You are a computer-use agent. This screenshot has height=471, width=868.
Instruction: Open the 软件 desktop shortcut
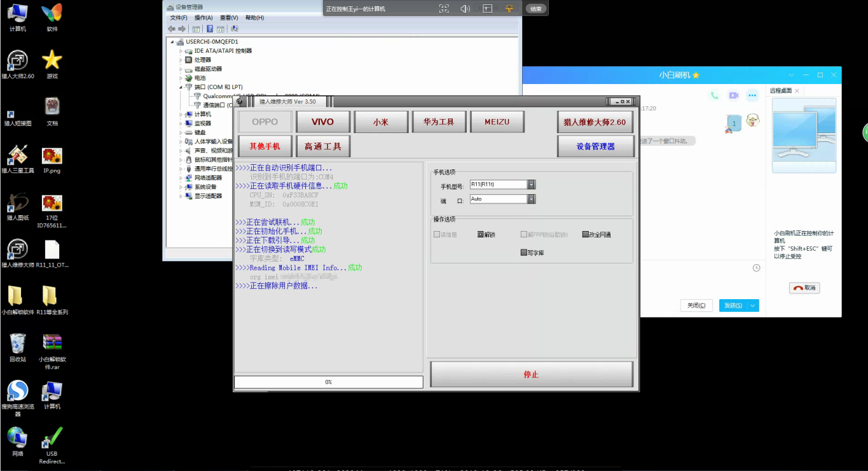(x=52, y=17)
